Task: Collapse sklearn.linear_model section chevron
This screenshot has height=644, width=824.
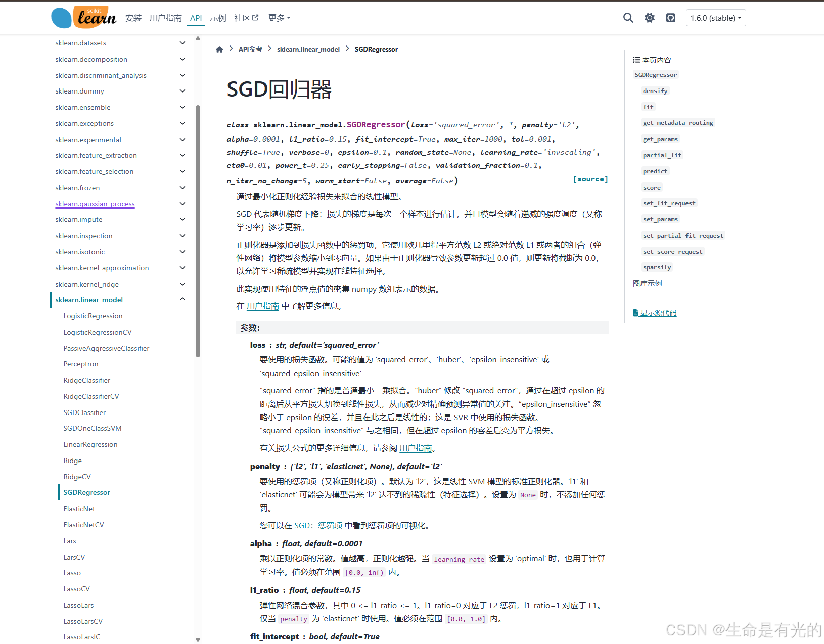Action: (x=182, y=300)
